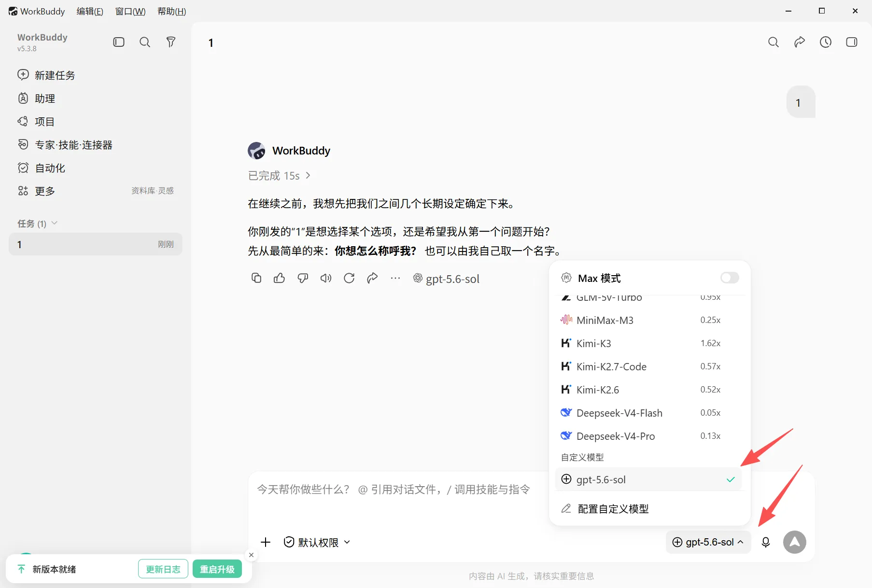
Task: Open the 项目 projects section
Action: click(36, 122)
